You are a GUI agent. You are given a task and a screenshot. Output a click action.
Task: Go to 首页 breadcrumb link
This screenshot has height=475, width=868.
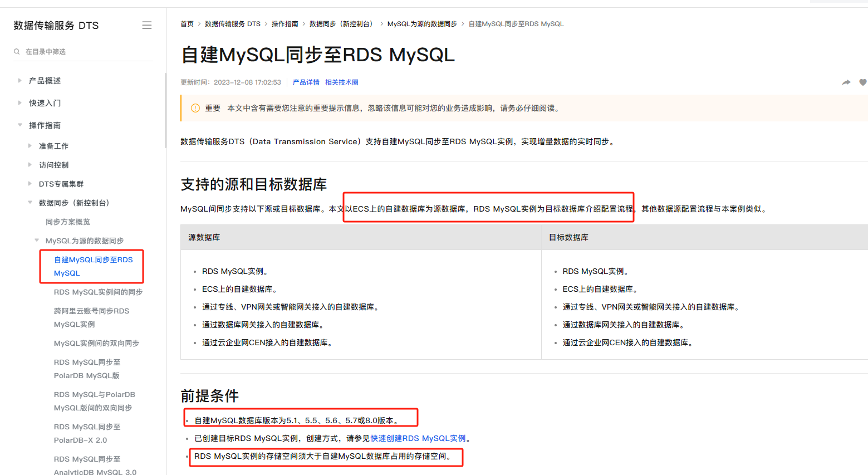[187, 24]
